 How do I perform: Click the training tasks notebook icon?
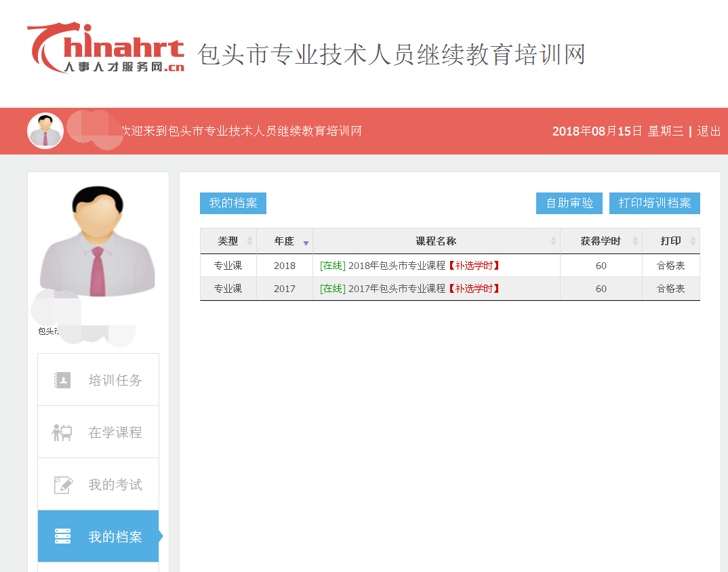click(x=62, y=380)
